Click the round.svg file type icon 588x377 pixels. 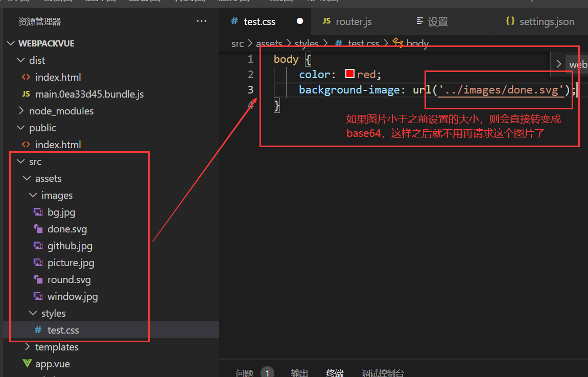pyautogui.click(x=38, y=279)
